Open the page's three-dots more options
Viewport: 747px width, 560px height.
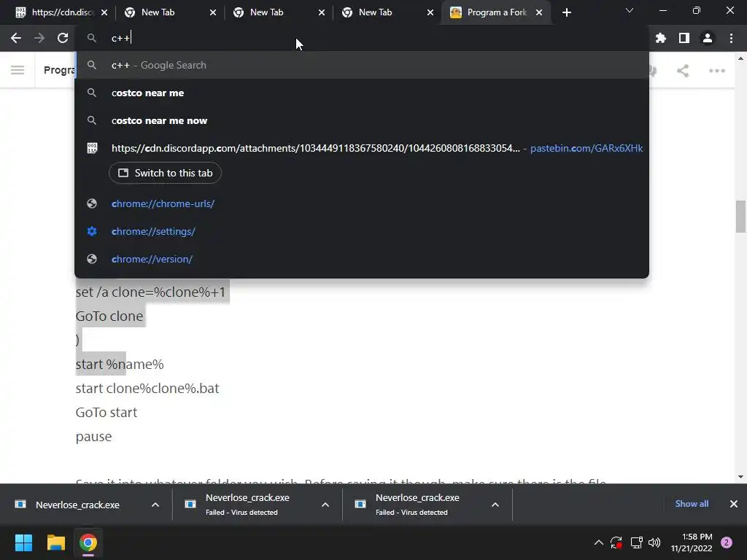pos(716,71)
